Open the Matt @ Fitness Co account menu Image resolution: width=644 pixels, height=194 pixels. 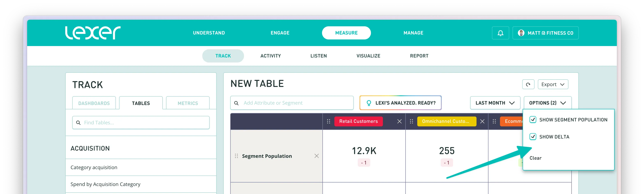[545, 33]
